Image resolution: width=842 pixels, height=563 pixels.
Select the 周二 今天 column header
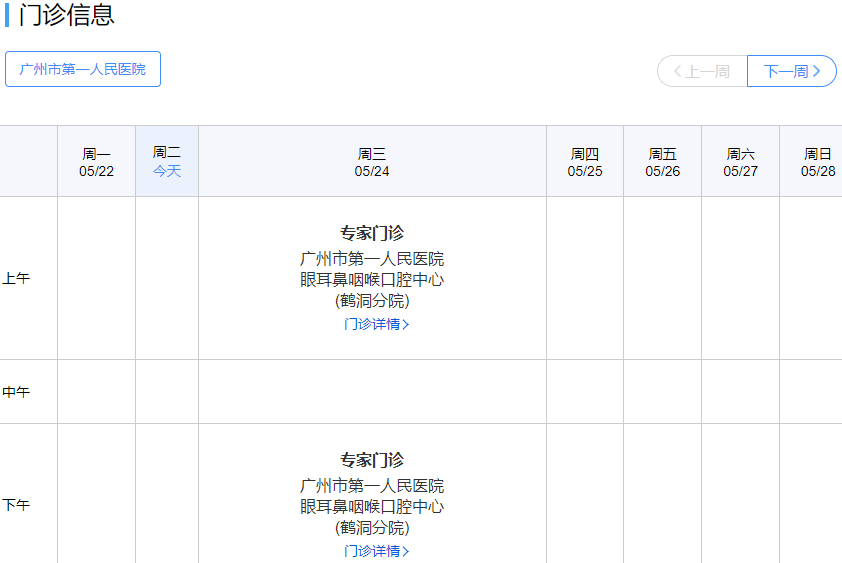click(x=167, y=161)
